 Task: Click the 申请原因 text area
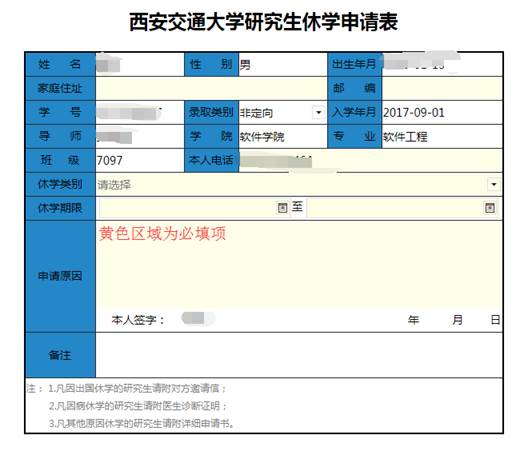(299, 264)
